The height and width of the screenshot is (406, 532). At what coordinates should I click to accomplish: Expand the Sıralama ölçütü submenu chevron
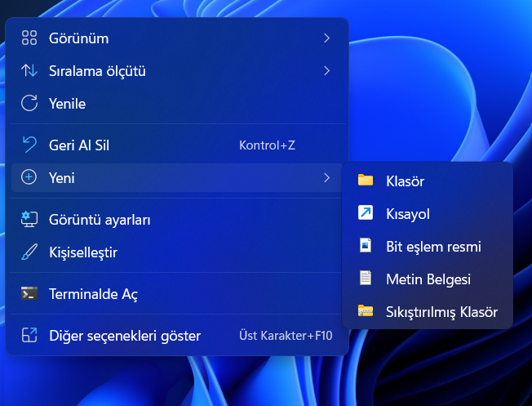click(326, 71)
